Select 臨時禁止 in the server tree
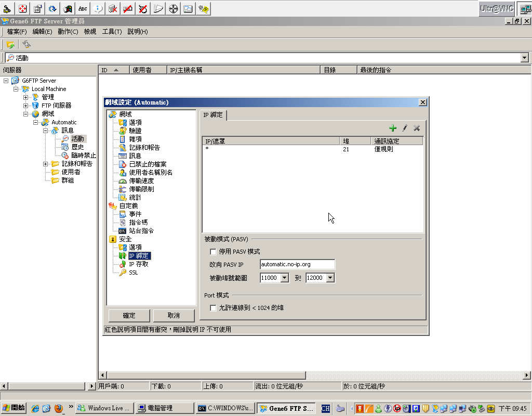The height and width of the screenshot is (416, 532). [84, 155]
